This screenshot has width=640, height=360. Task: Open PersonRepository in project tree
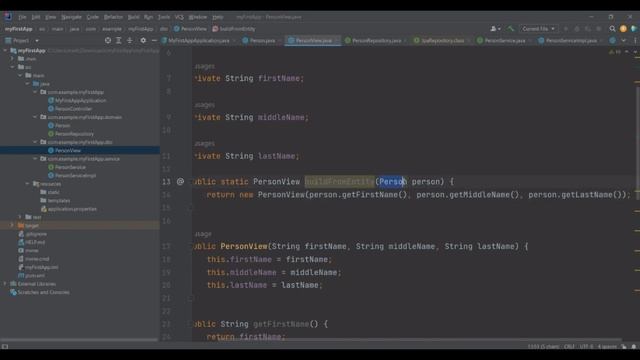71,134
